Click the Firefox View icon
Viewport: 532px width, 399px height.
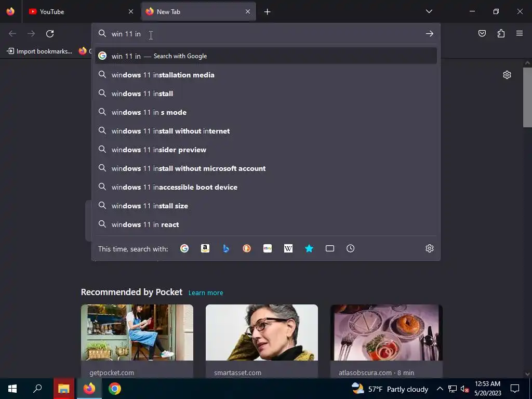pyautogui.click(x=10, y=11)
